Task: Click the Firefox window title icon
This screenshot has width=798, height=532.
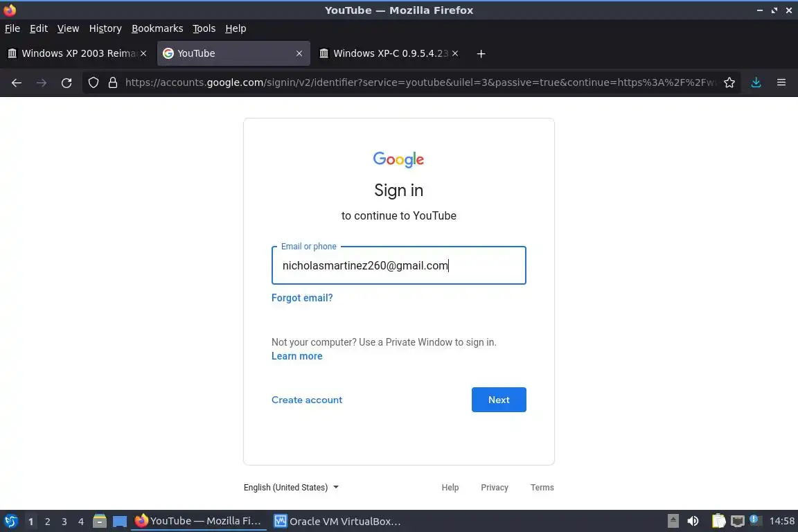Action: click(x=9, y=10)
